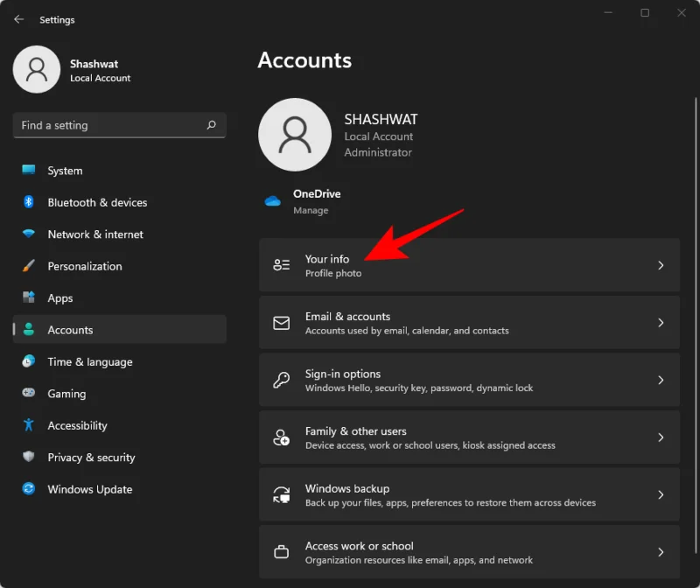Click the Accessibility person icon

(x=27, y=425)
